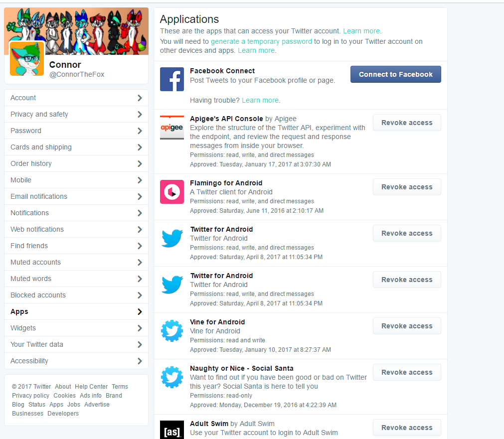Image resolution: width=504 pixels, height=439 pixels.
Task: Click the Vine for Android app title
Action: [x=217, y=322]
